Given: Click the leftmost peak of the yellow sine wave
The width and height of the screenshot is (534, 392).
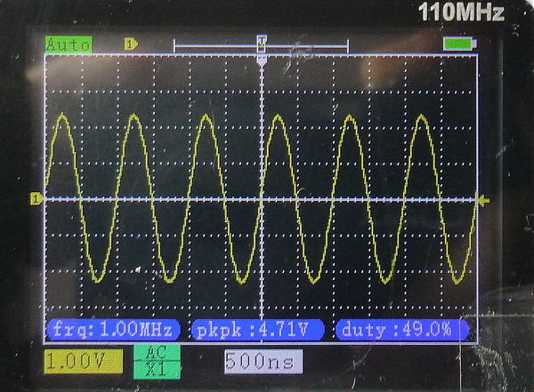Looking at the screenshot, I should 62,116.
